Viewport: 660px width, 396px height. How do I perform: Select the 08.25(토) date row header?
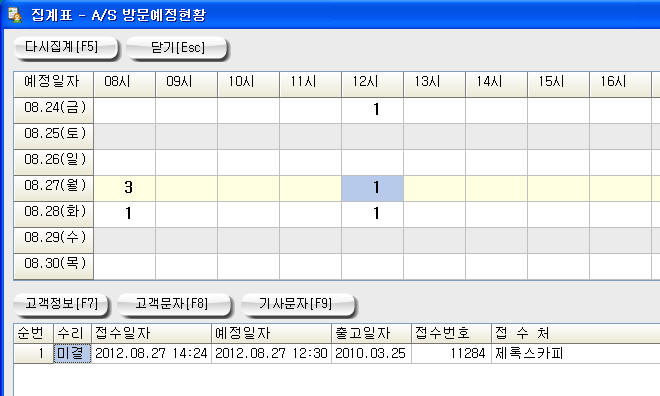(53, 136)
